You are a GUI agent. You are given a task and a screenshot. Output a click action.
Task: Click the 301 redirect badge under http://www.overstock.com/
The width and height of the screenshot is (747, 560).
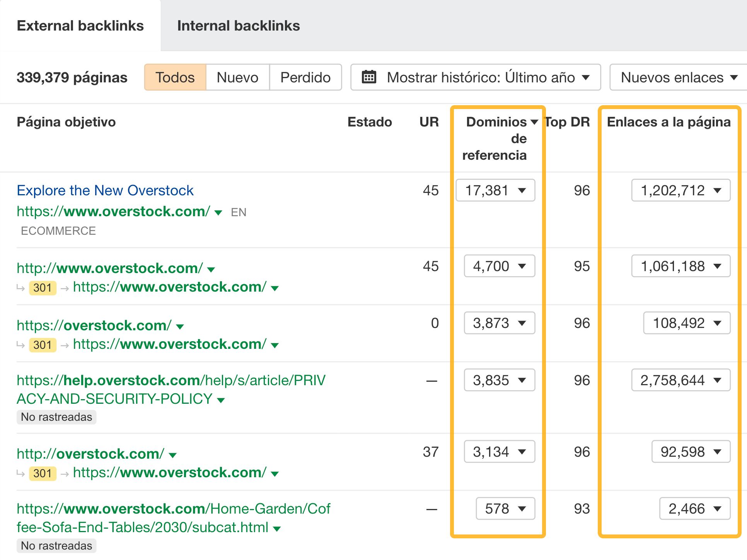coord(43,287)
